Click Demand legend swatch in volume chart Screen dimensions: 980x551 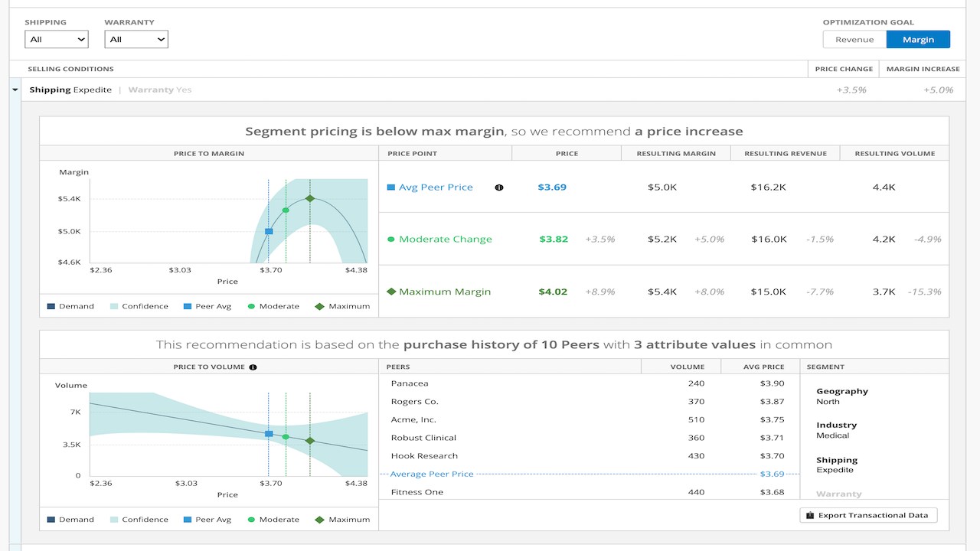click(x=51, y=520)
